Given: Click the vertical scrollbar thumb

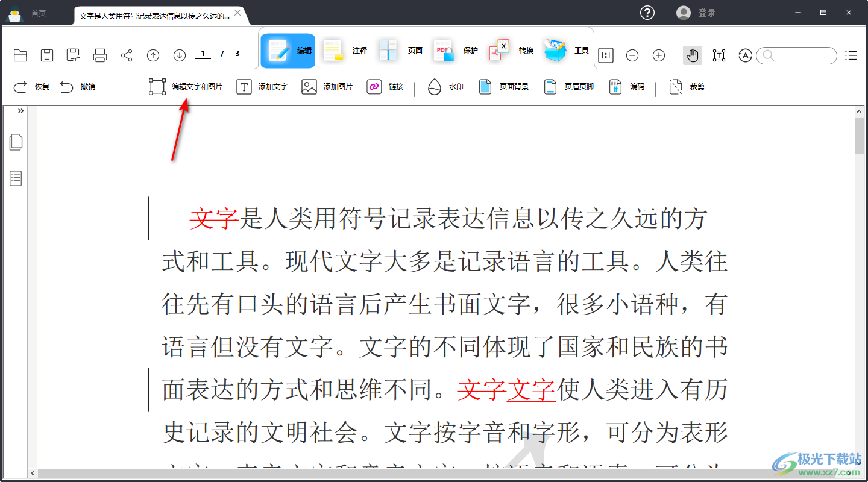Looking at the screenshot, I should (859, 136).
